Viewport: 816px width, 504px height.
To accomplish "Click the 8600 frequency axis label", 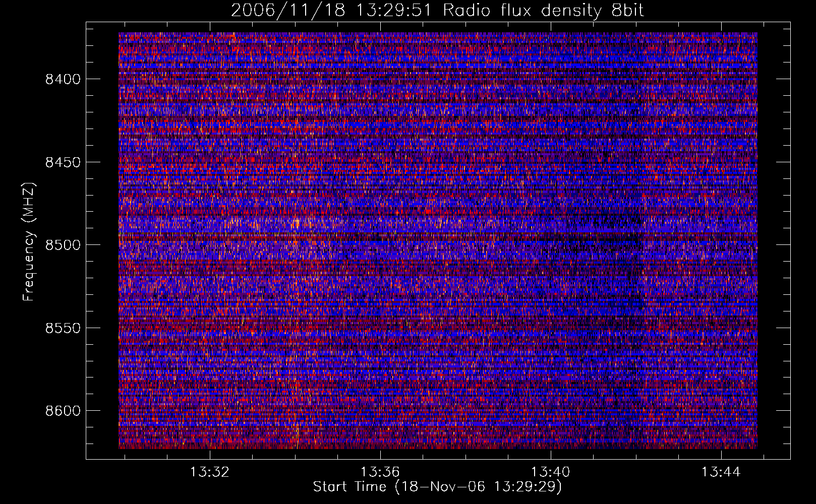I will pyautogui.click(x=63, y=411).
